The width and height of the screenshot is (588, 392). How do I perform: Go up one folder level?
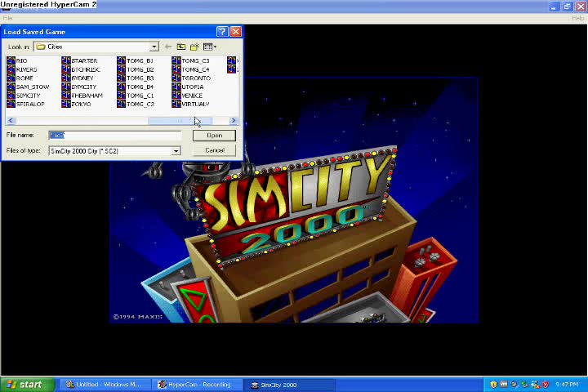[181, 47]
